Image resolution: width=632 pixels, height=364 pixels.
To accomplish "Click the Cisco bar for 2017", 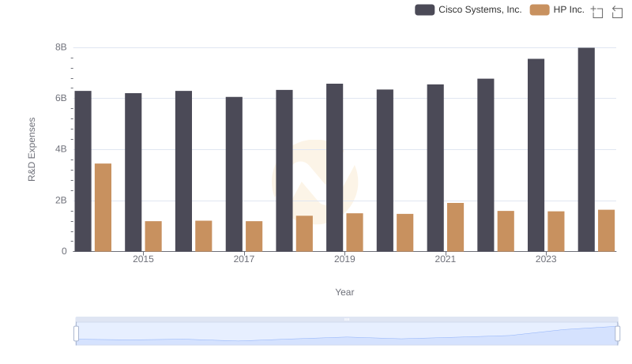I will click(234, 174).
